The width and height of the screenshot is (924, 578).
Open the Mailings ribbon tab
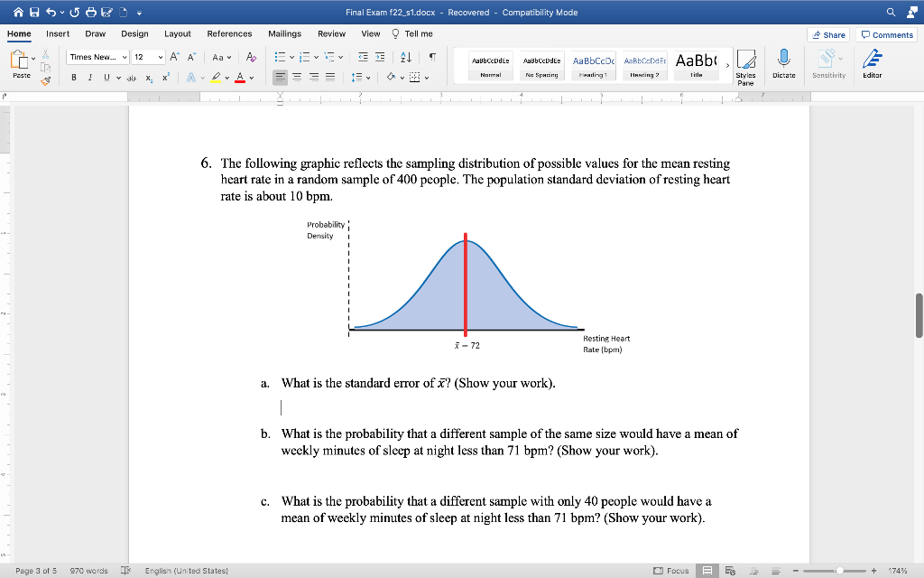[284, 33]
